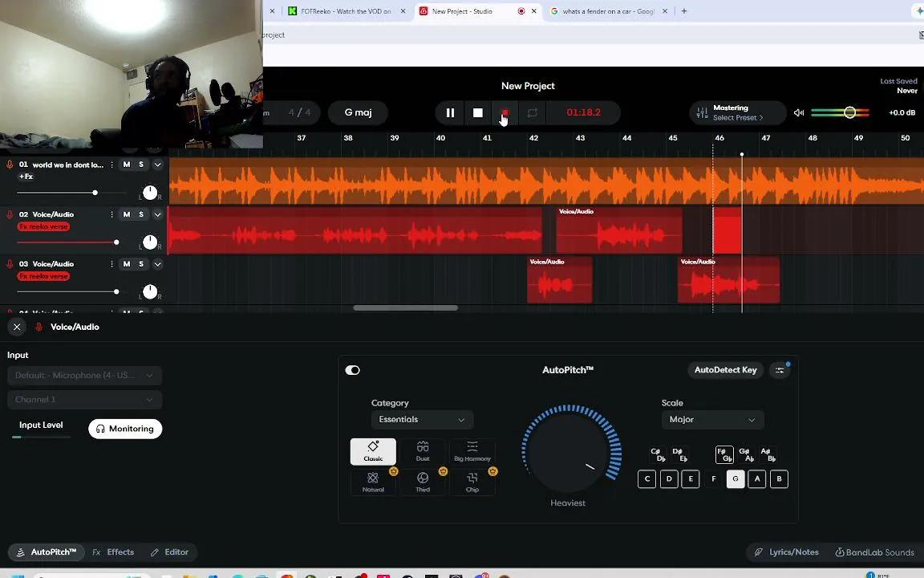Select the G note key
The image size is (924, 578).
[736, 479]
